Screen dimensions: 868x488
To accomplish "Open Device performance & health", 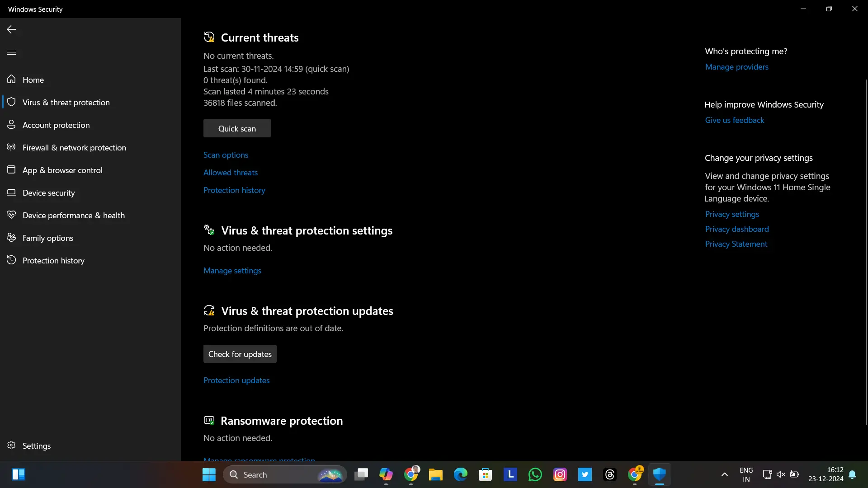I will (73, 215).
